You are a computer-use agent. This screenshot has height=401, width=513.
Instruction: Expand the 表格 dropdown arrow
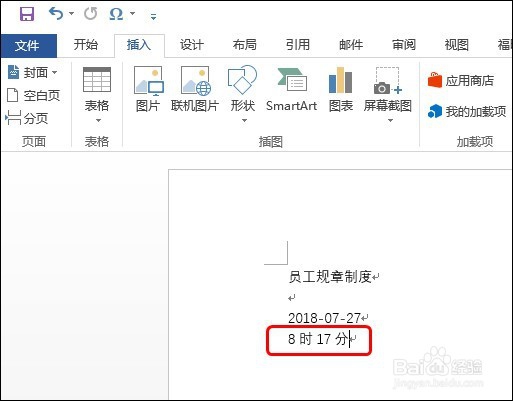98,120
